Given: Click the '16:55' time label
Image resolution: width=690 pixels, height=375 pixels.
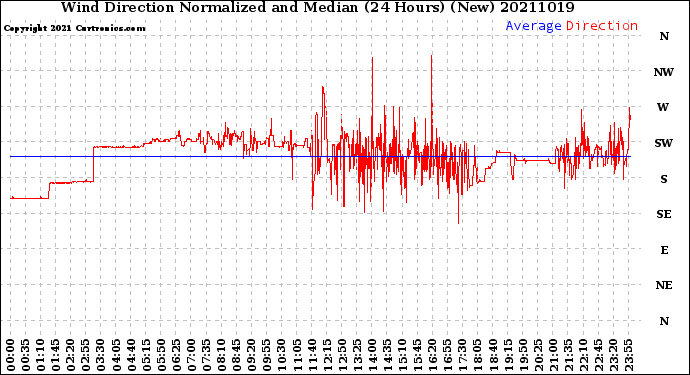Looking at the screenshot, I should click(x=448, y=355).
